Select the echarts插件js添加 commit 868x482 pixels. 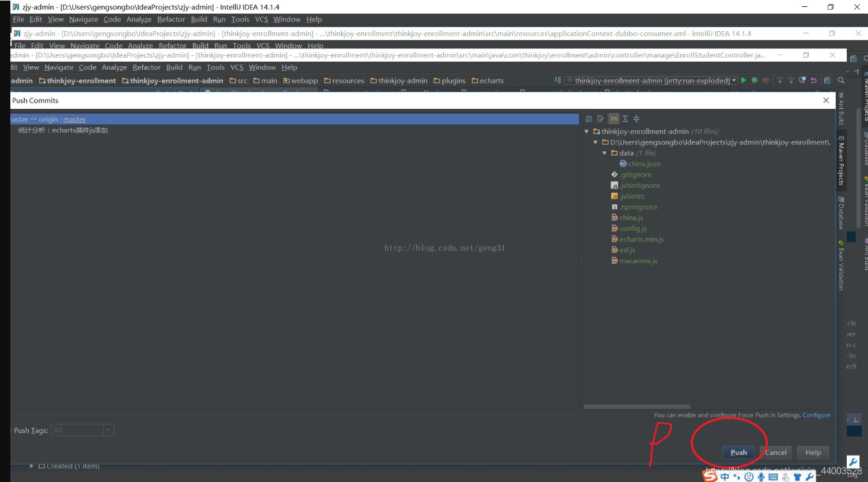point(63,130)
